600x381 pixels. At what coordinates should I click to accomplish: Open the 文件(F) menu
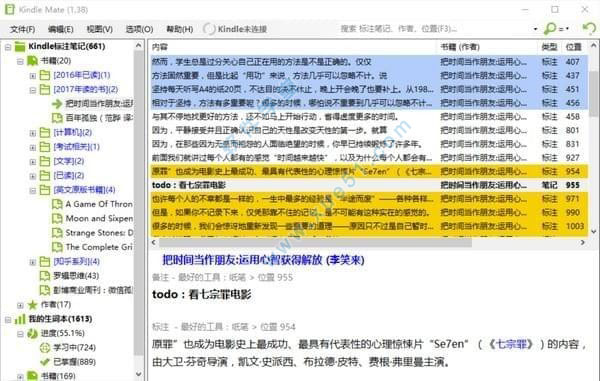(23, 29)
